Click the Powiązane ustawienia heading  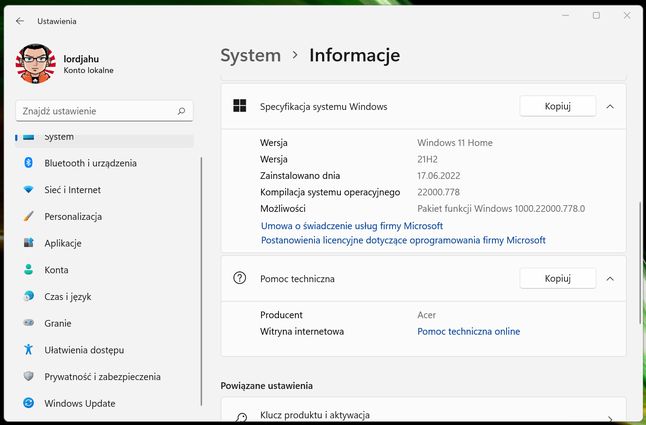pyautogui.click(x=267, y=386)
